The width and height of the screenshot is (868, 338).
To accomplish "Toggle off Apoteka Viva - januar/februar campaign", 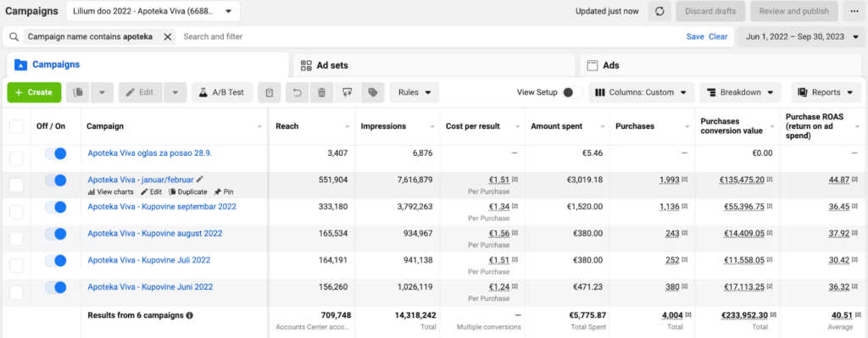I will [55, 180].
